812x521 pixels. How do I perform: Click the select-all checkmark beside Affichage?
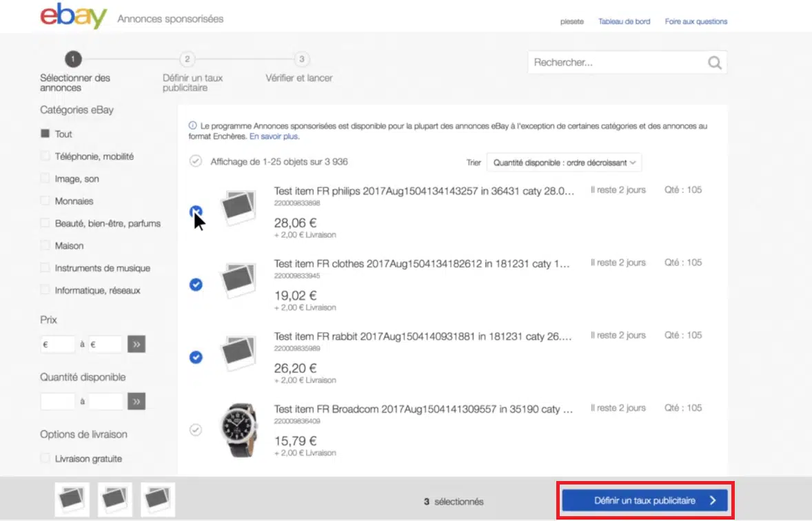[196, 161]
